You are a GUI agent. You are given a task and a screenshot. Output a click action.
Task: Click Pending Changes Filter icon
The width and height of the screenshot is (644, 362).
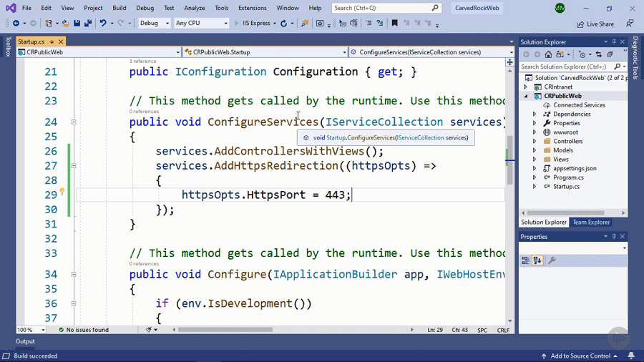click(x=582, y=54)
